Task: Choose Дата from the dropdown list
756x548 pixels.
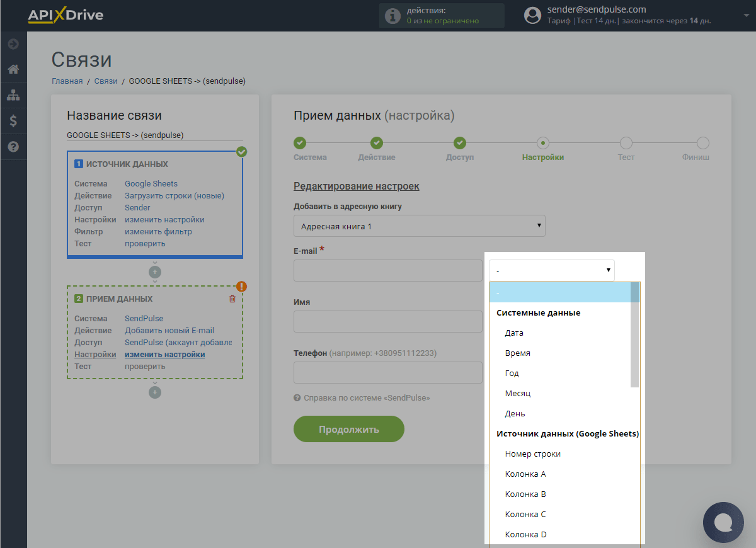Action: coord(560,333)
